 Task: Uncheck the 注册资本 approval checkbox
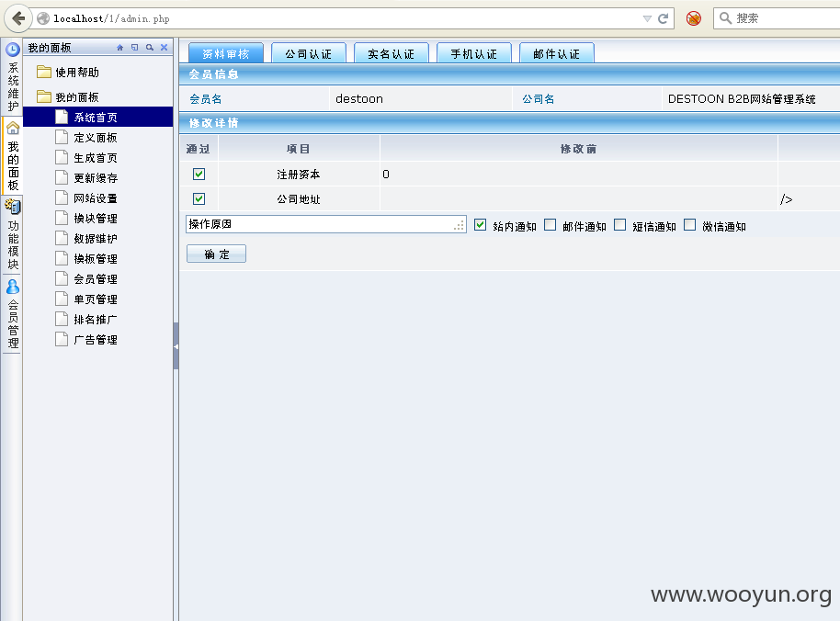click(x=199, y=174)
